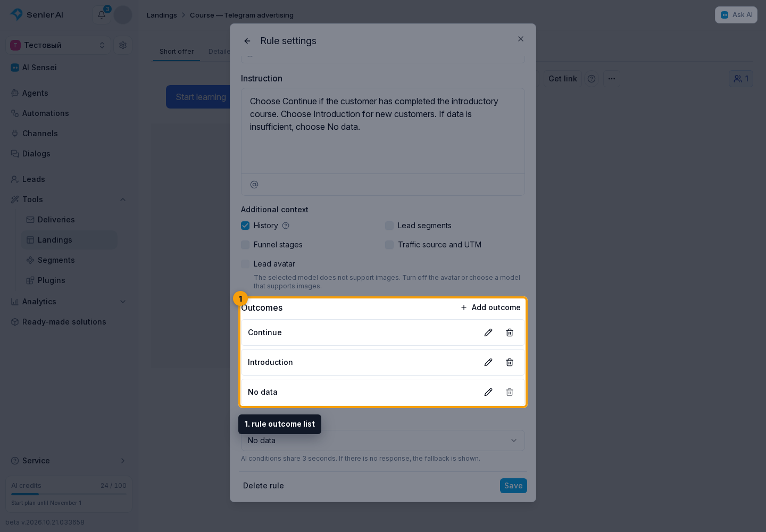Click the @ mention icon under Instruction
The width and height of the screenshot is (766, 532).
click(x=254, y=185)
